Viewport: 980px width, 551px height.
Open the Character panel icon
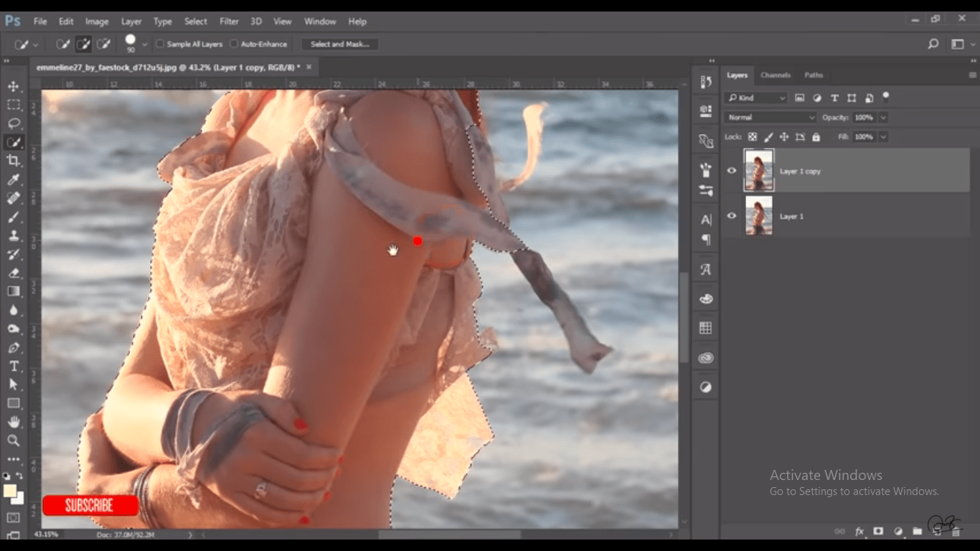pos(706,220)
